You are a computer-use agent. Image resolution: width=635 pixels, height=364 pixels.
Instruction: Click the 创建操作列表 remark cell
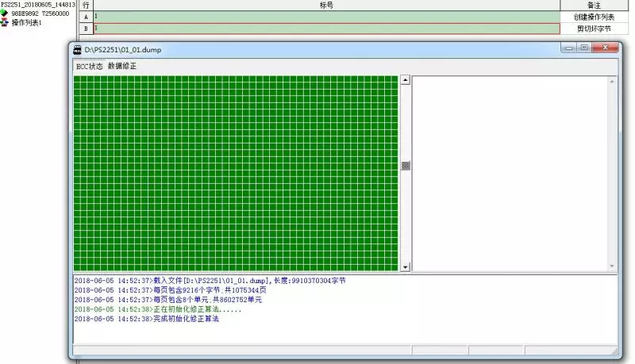(x=593, y=17)
